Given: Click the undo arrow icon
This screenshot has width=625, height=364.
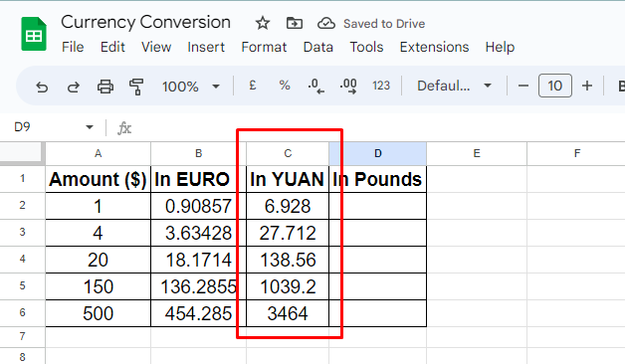Looking at the screenshot, I should point(42,87).
